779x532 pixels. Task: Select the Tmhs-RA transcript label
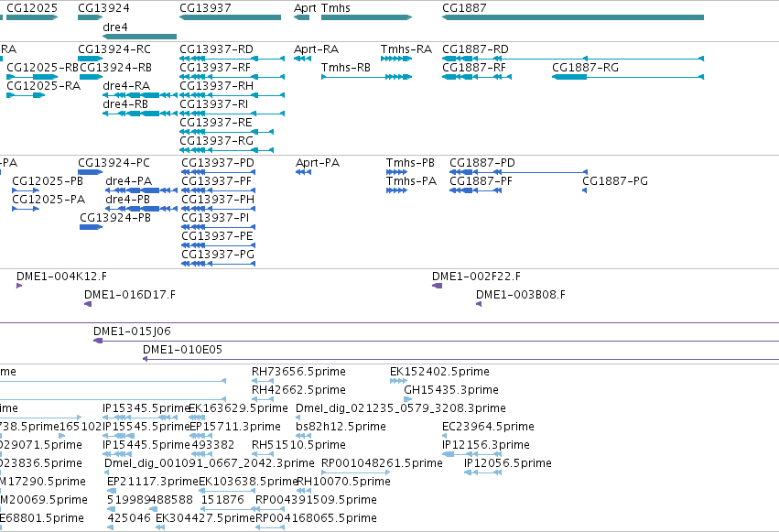click(406, 49)
